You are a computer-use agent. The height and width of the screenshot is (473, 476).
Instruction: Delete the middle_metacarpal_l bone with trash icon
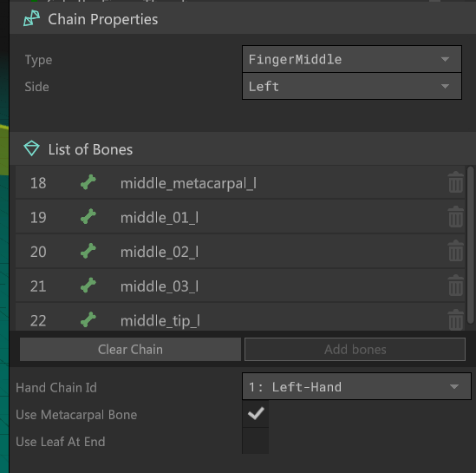(x=456, y=182)
